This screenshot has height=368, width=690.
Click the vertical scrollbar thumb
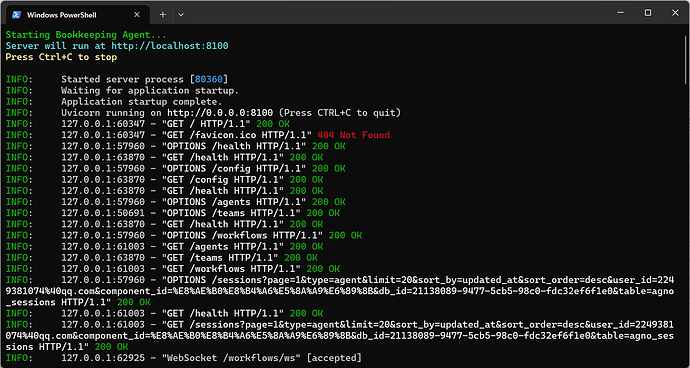(x=686, y=55)
